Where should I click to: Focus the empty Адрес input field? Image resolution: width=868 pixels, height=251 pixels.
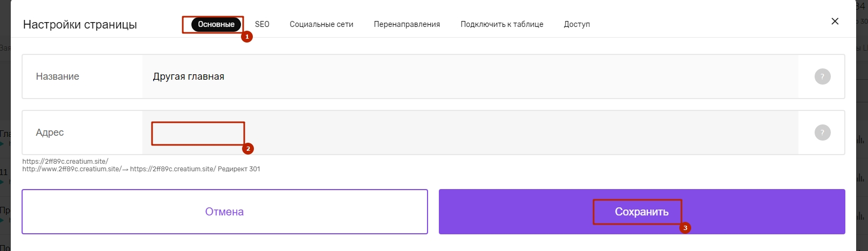tap(470, 133)
